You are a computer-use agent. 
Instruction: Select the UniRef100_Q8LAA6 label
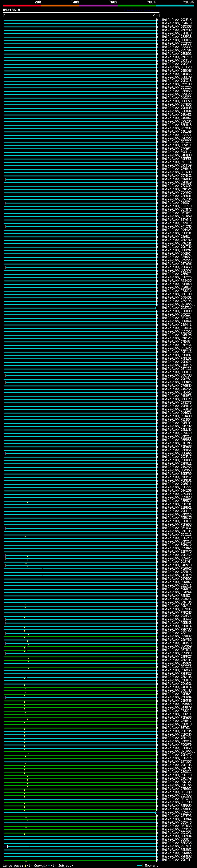(x=177, y=454)
